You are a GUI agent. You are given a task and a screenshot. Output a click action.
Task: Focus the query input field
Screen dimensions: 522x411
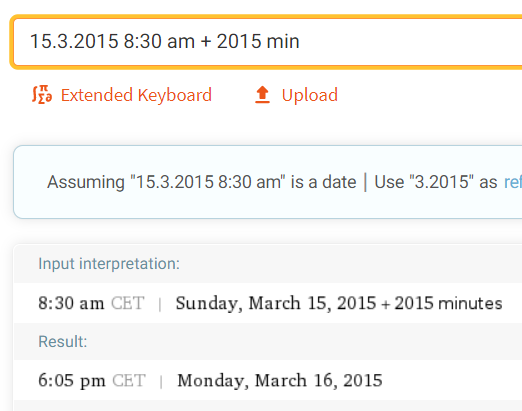[268, 42]
